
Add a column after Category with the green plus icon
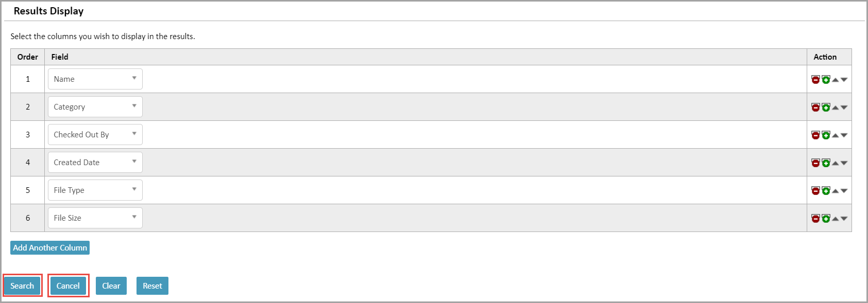pyautogui.click(x=826, y=107)
